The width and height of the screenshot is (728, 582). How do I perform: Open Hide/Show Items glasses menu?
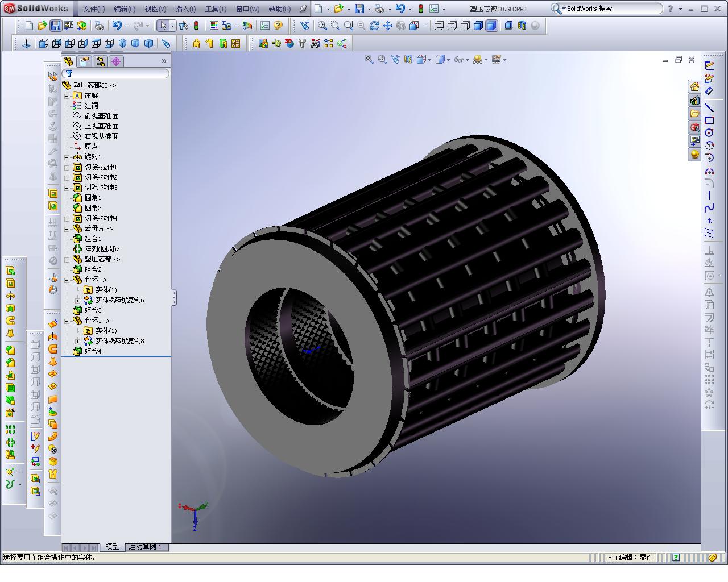458,59
